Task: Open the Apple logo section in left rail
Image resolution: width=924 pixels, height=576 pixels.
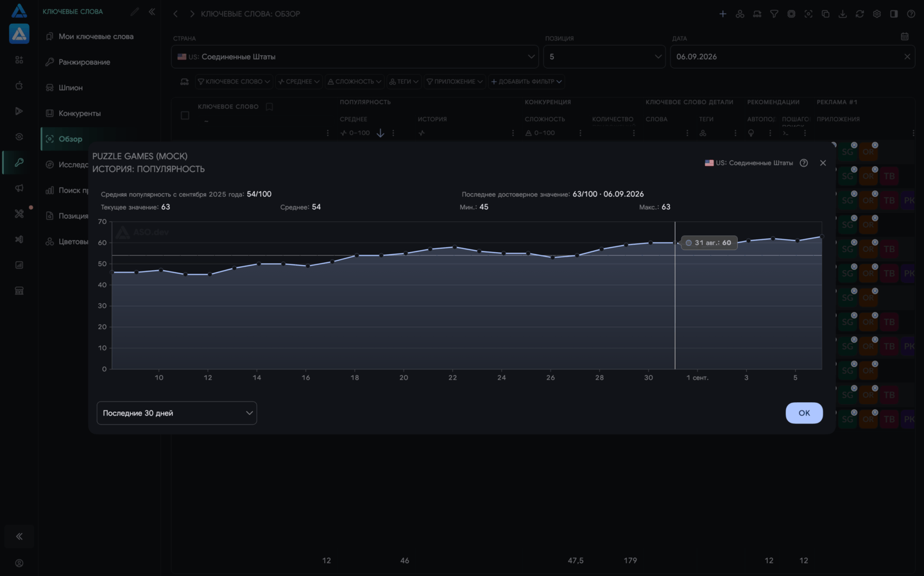Action: point(19,85)
